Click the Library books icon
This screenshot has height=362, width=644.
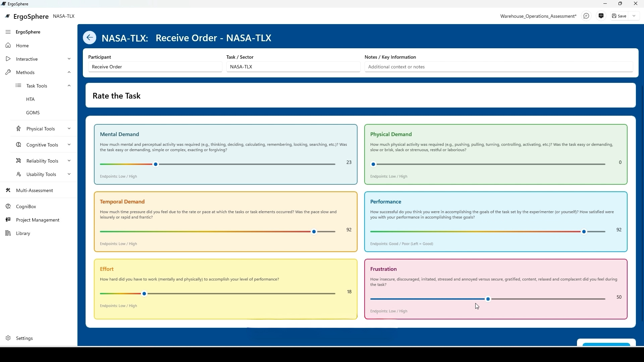pyautogui.click(x=8, y=233)
